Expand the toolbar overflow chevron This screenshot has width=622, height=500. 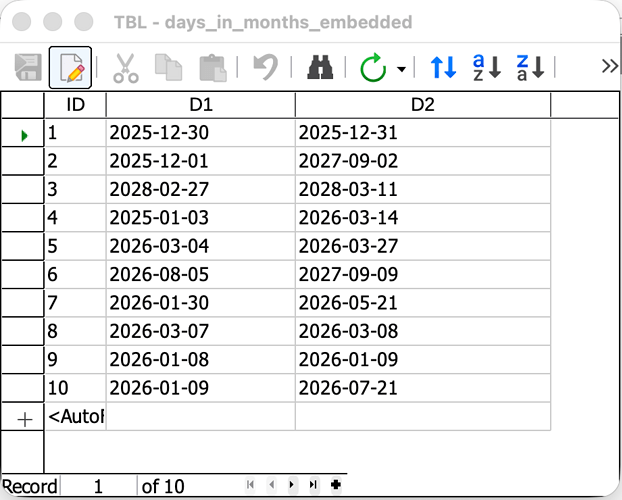pyautogui.click(x=609, y=67)
